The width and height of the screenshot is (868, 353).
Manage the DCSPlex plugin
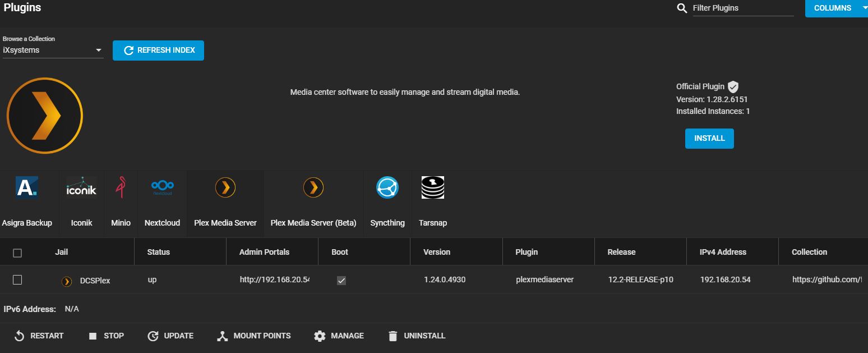point(339,336)
